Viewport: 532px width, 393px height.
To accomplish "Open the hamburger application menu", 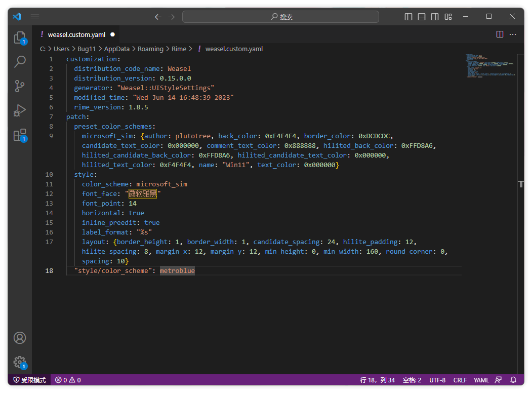I will [x=35, y=17].
